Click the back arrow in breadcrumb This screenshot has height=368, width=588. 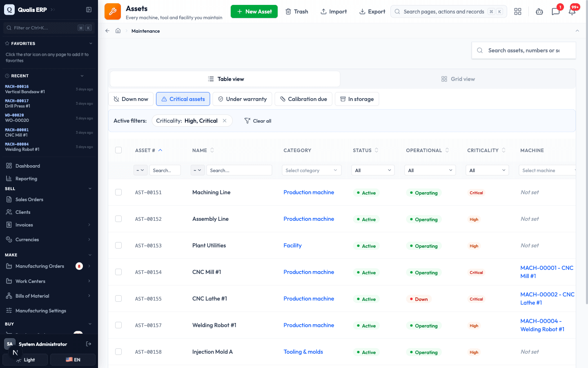click(x=107, y=31)
